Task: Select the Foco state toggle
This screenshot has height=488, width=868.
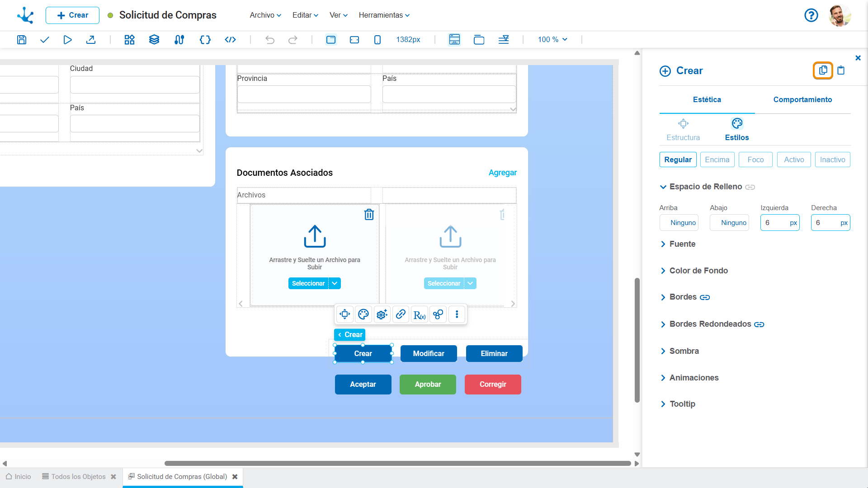Action: click(x=755, y=160)
